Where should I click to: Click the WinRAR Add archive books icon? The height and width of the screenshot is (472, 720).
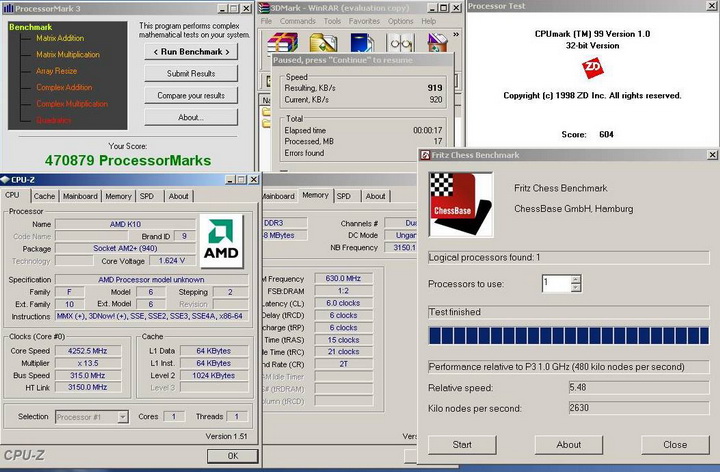[x=283, y=42]
